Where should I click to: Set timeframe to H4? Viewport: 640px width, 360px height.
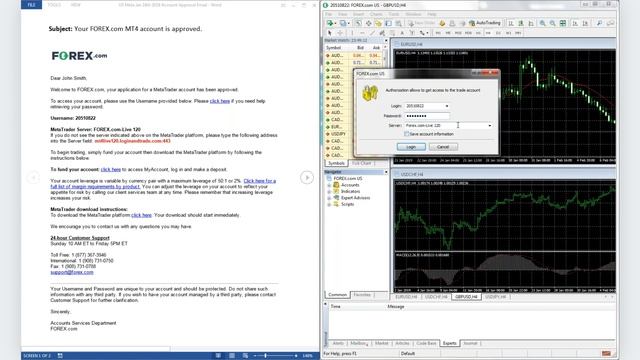(488, 33)
